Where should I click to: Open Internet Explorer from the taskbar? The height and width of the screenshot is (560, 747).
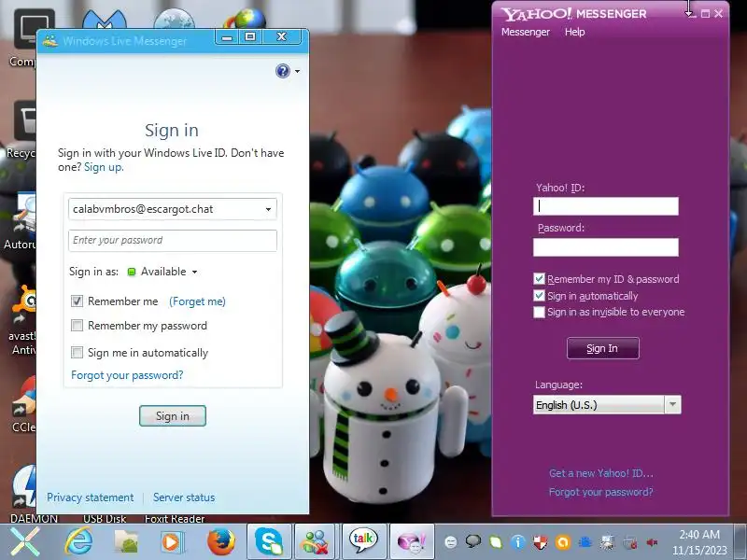point(78,541)
